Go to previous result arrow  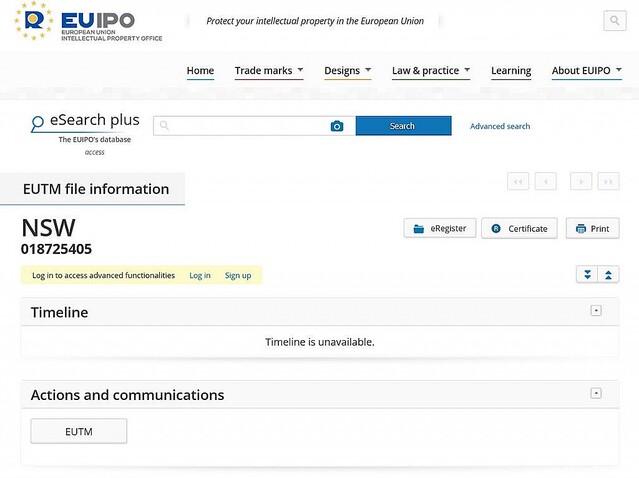[546, 181]
